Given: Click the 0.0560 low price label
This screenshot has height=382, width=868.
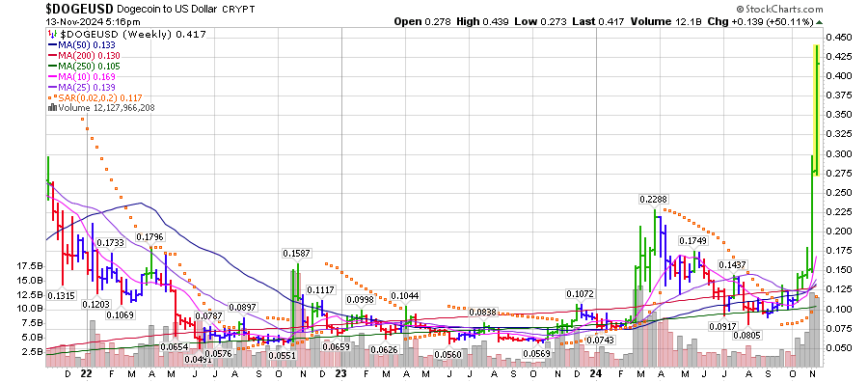Looking at the screenshot, I should tap(448, 355).
